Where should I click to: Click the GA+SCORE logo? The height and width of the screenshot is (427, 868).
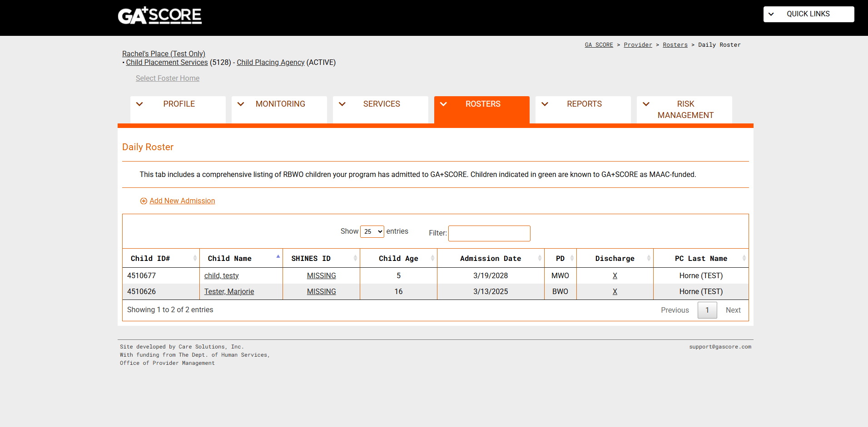[x=159, y=15]
